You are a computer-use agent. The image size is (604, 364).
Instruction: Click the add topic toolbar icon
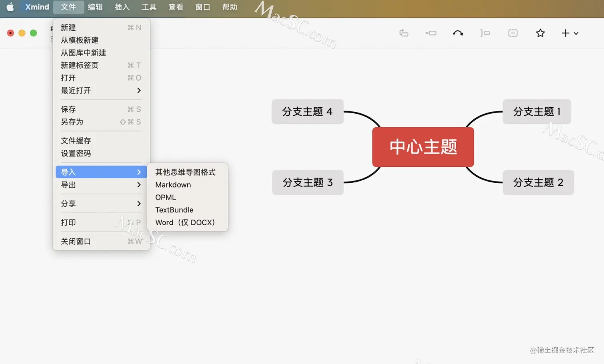pyautogui.click(x=404, y=33)
